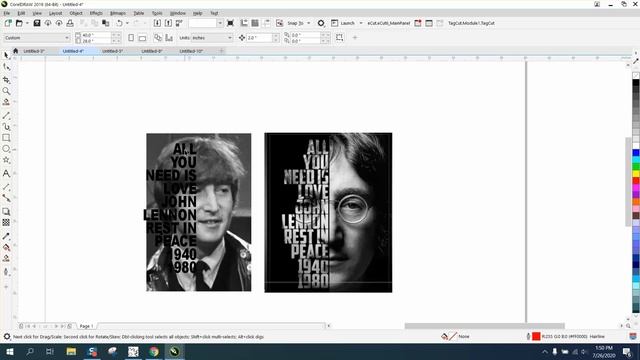Viewport: 640px width, 360px height.
Task: Open the Bitmaps menu
Action: pos(118,13)
